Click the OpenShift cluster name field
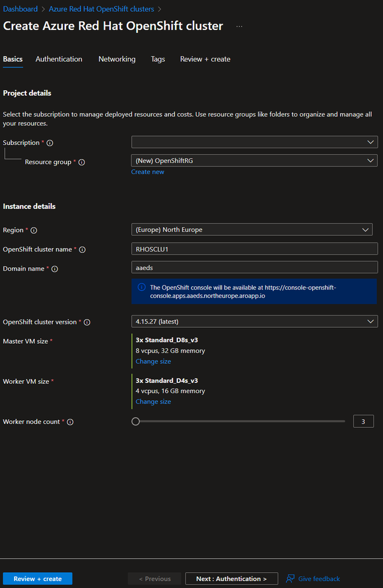383x588 pixels. [x=255, y=249]
